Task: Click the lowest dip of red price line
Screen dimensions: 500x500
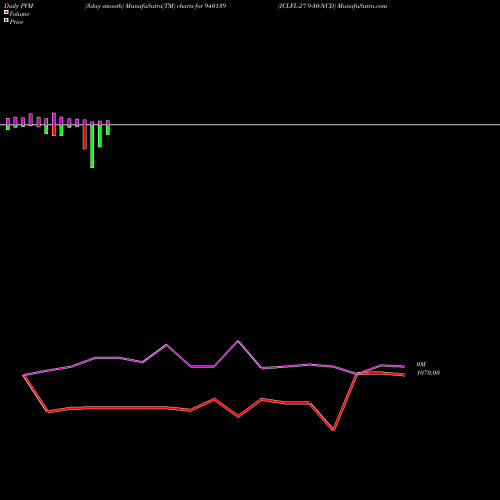Action: [x=333, y=430]
